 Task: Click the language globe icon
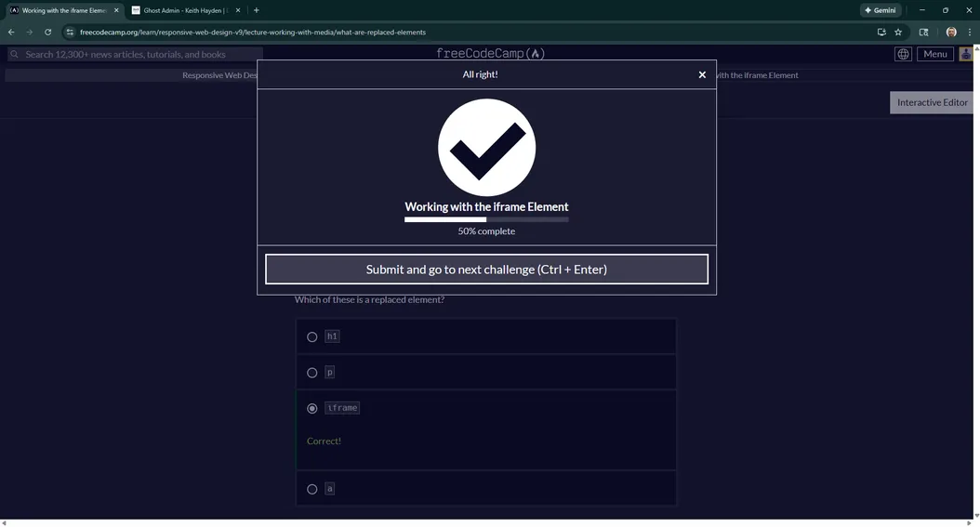tap(903, 54)
